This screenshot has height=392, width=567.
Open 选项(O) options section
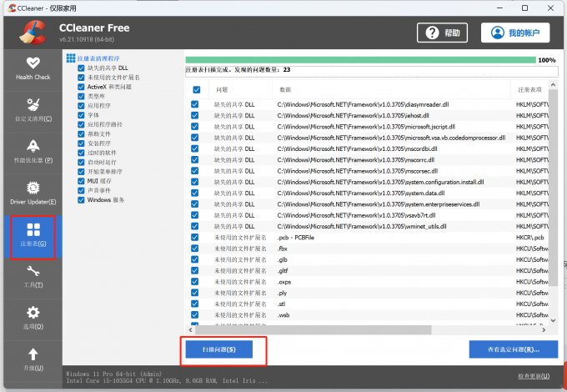pos(33,319)
